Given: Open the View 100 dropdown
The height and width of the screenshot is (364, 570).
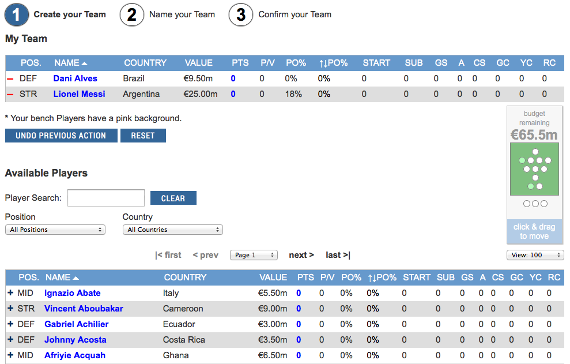Looking at the screenshot, I should [x=535, y=255].
